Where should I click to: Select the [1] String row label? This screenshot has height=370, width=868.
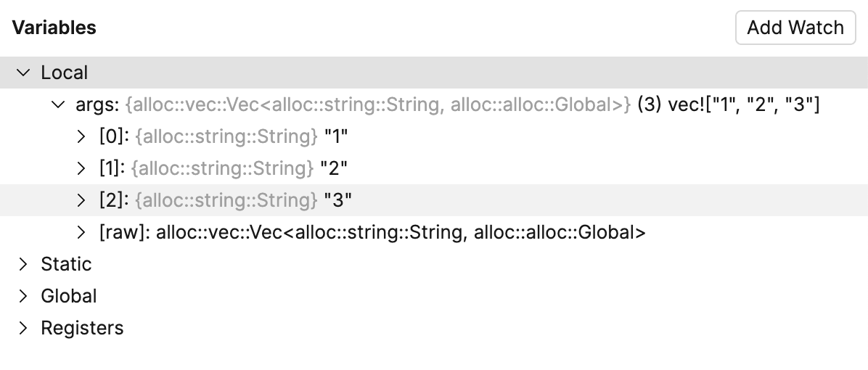pyautogui.click(x=112, y=168)
